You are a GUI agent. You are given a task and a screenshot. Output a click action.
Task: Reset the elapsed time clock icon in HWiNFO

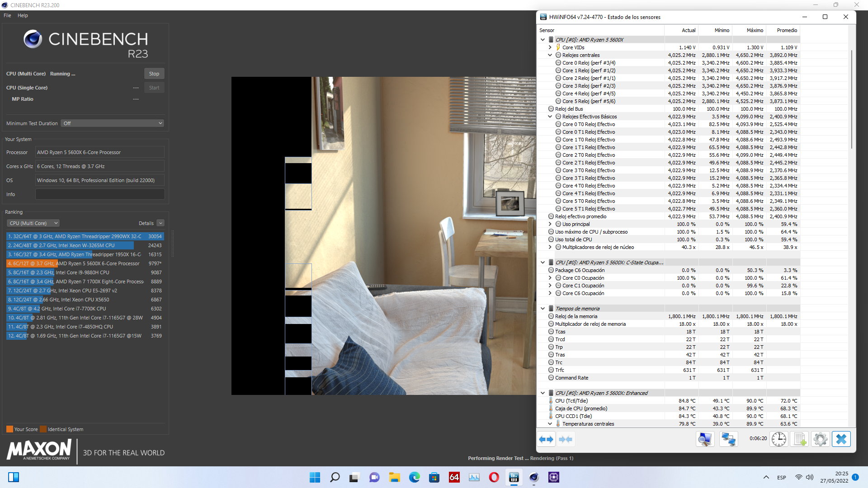779,439
